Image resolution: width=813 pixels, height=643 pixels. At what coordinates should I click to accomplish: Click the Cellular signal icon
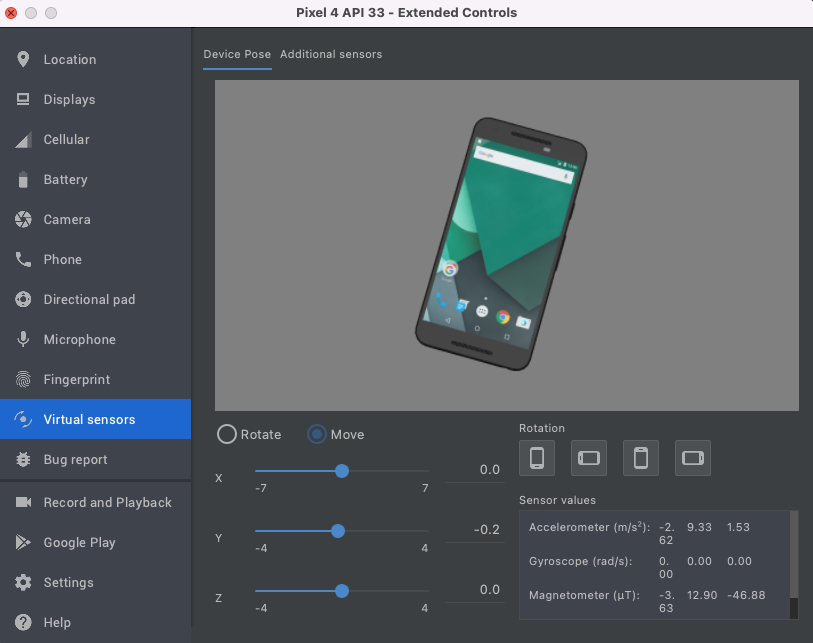pyautogui.click(x=23, y=139)
